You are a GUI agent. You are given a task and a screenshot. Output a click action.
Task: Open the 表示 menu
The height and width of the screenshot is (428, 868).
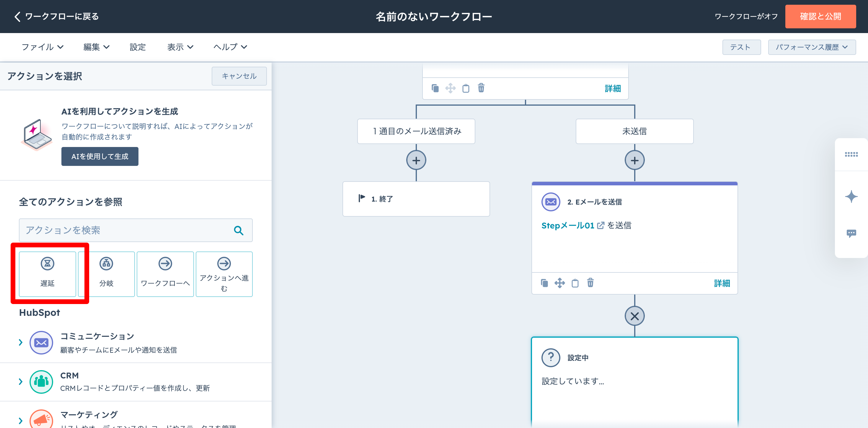point(180,47)
